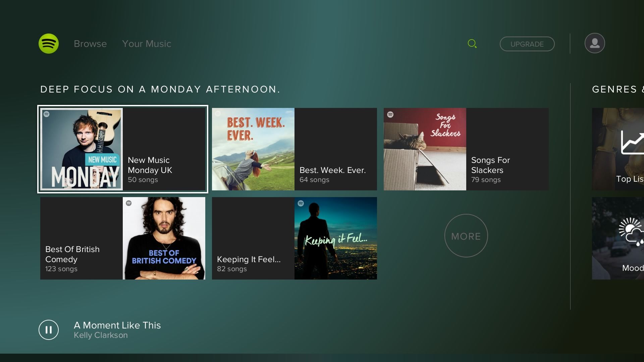Click the Keeping It Feel... title text
Viewport: 644px width, 362px height.
(249, 259)
